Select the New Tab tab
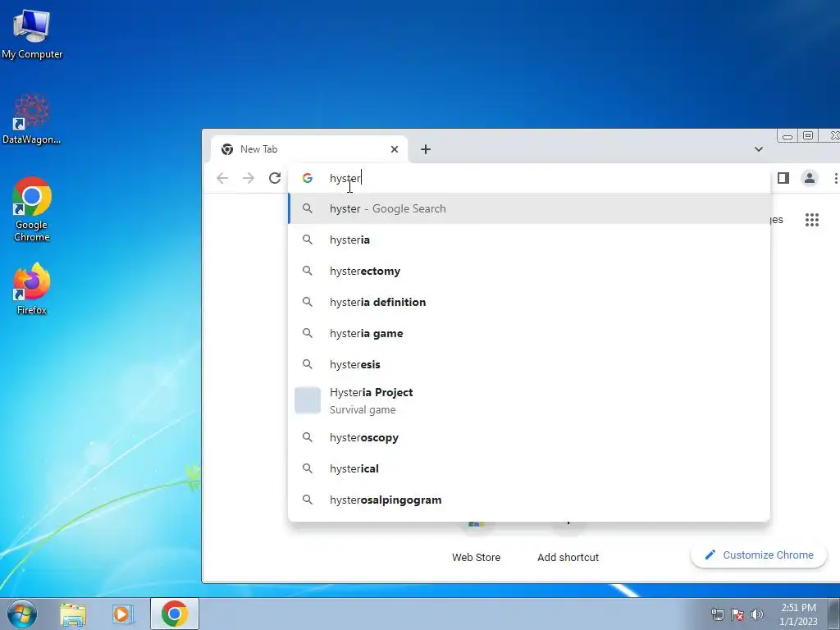 click(x=309, y=149)
